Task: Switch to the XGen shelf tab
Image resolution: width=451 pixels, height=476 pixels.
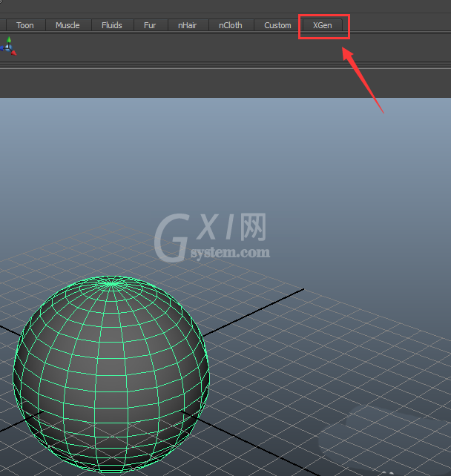Action: coord(323,25)
